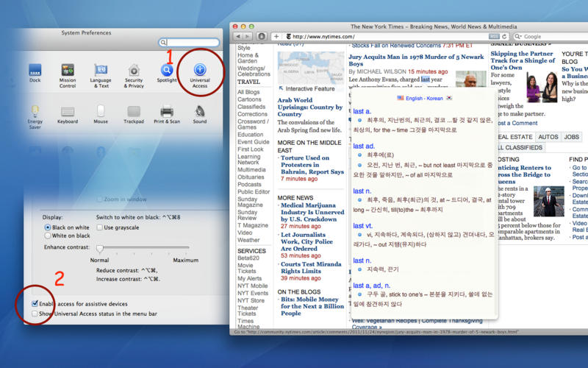This screenshot has height=368, width=588.
Task: Click the Safari plus add-bookmark button
Action: 276,36
